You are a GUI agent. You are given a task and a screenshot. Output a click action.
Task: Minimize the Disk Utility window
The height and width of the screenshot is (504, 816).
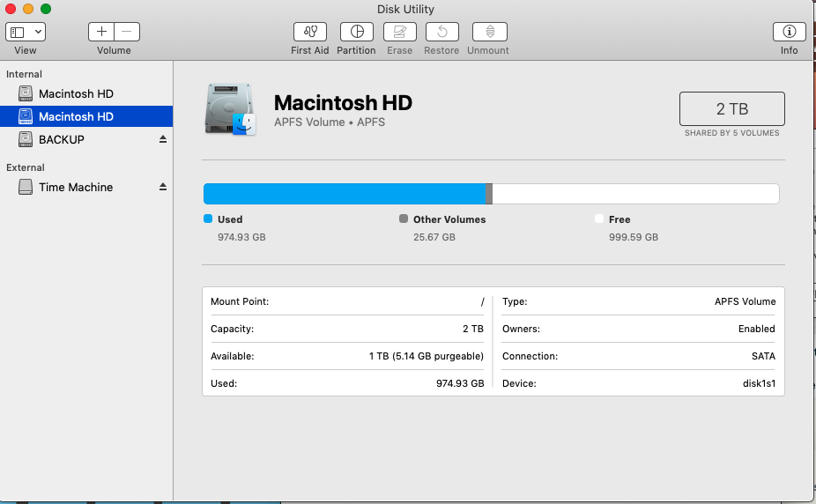click(x=28, y=9)
